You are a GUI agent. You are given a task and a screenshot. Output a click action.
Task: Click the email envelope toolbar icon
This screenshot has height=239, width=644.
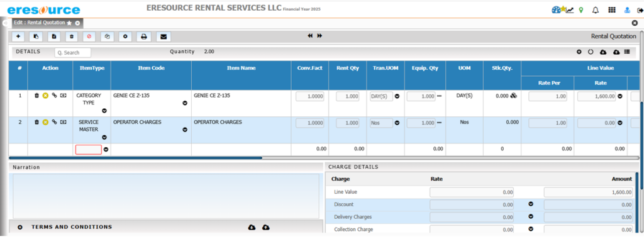click(x=164, y=36)
